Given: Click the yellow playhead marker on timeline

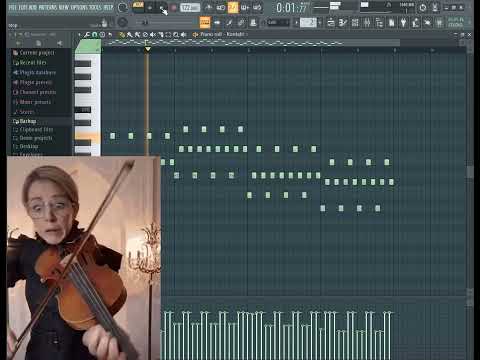Looking at the screenshot, I should tap(147, 49).
